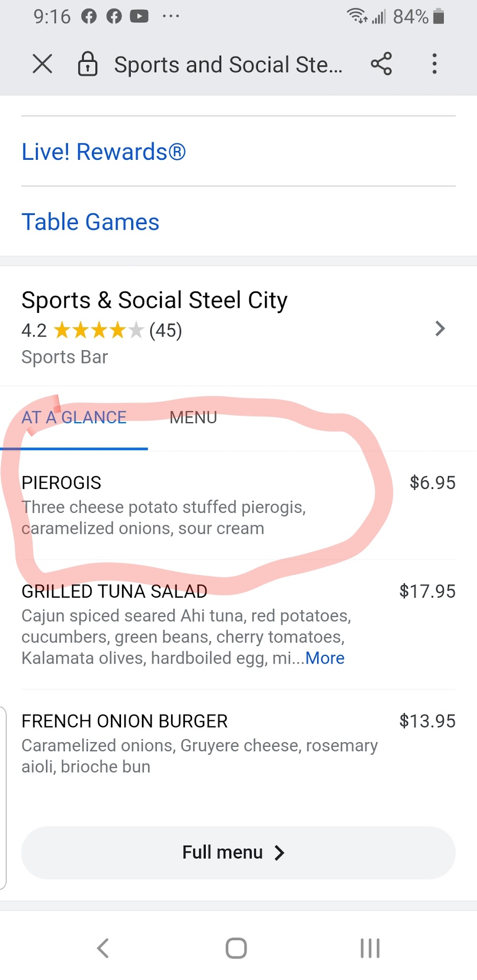Viewport: 477px width, 980px height.
Task: Tap the 4.2 star rating row
Action: pos(102,330)
